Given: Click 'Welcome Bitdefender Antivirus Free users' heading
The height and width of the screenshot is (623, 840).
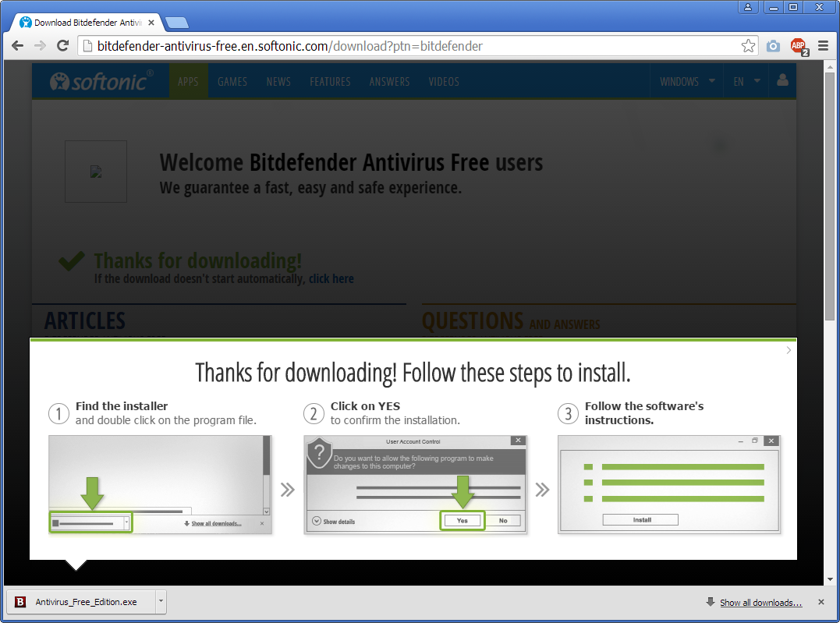Looking at the screenshot, I should 351,162.
